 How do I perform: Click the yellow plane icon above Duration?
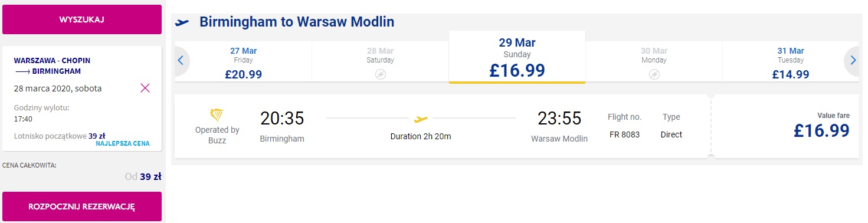point(420,119)
